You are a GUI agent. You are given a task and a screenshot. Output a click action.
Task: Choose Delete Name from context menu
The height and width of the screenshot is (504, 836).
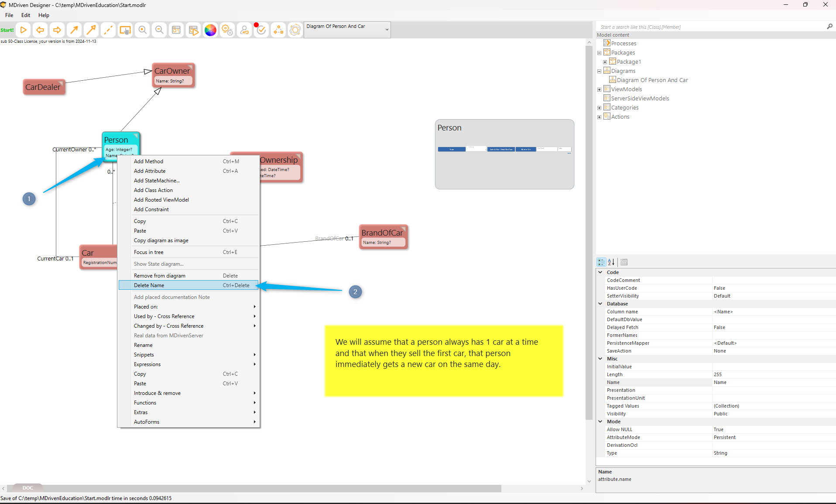pos(149,285)
